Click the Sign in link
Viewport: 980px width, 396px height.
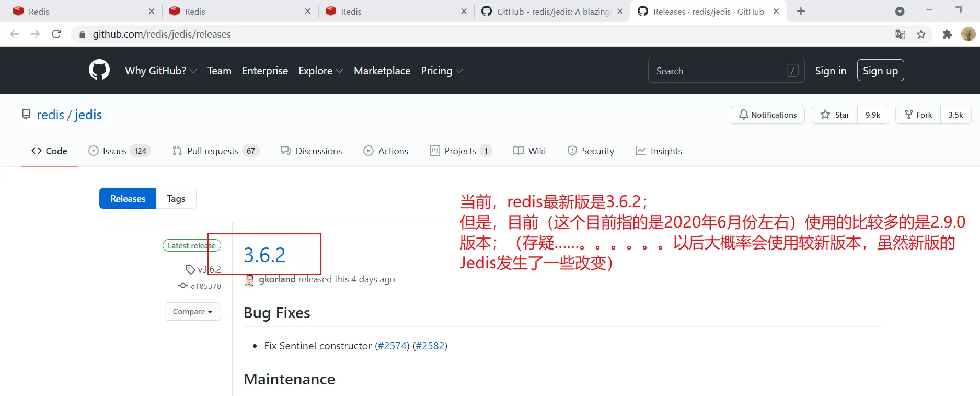click(x=831, y=71)
